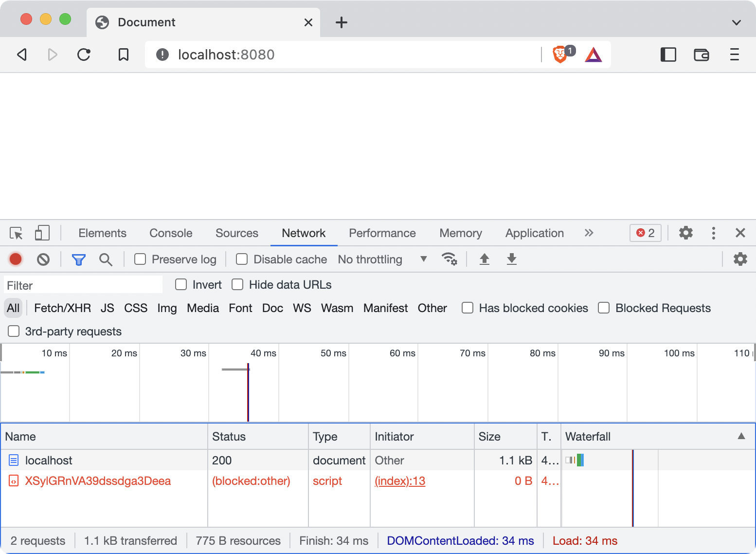The height and width of the screenshot is (554, 756).
Task: Click the red record network log button
Action: coord(16,259)
